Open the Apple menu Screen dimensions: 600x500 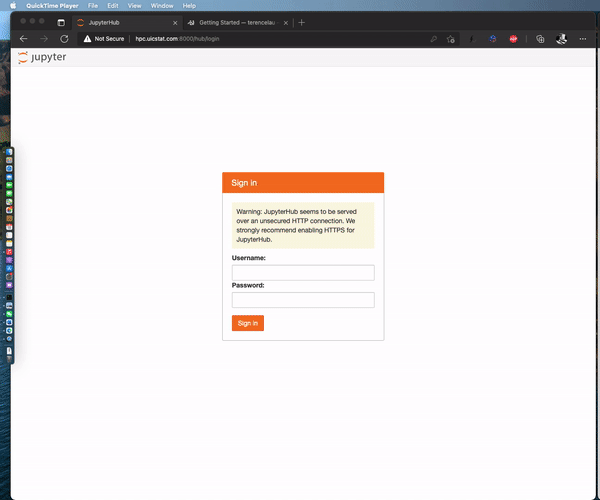(13, 5)
